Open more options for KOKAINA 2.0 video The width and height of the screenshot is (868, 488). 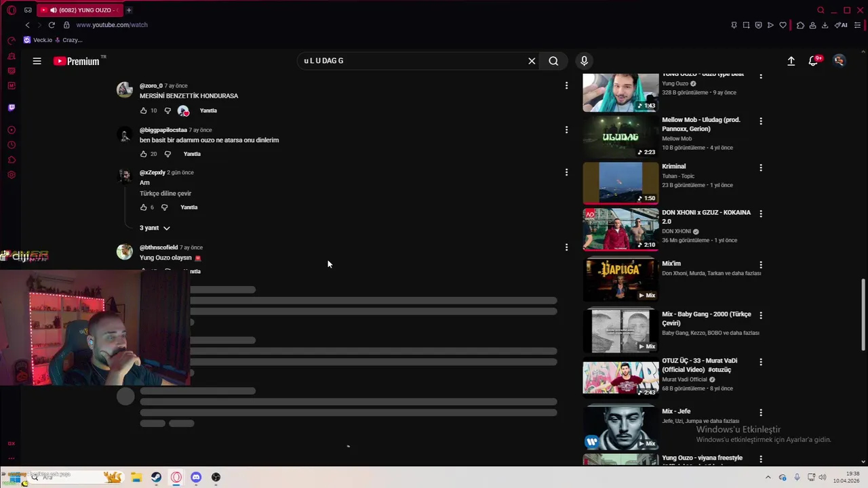(x=761, y=213)
